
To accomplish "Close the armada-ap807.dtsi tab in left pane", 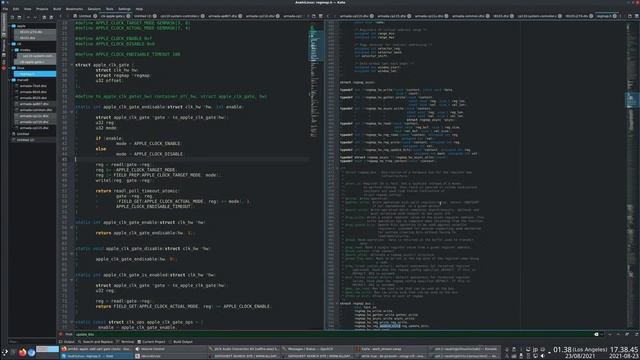I will 240,16.
